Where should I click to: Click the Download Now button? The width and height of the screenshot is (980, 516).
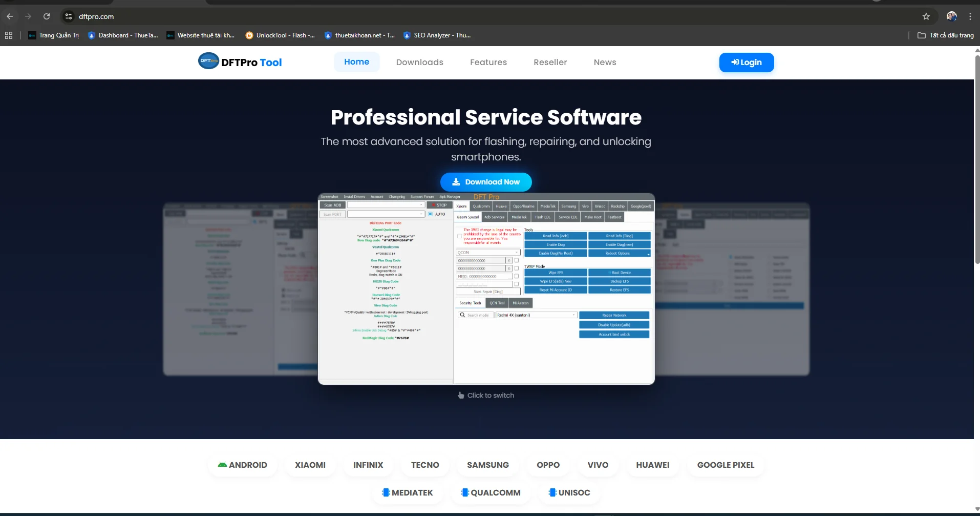[486, 182]
